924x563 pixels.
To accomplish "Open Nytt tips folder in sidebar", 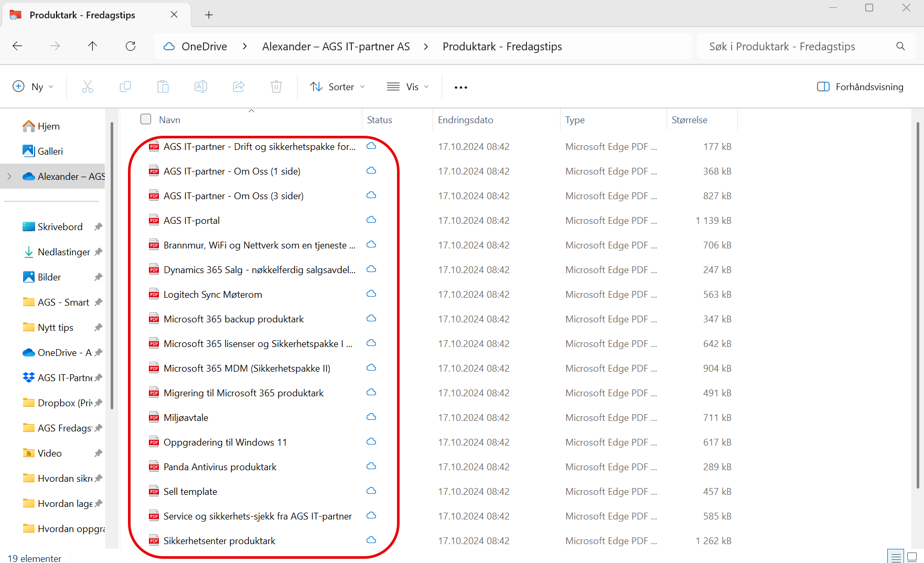I will pos(55,327).
